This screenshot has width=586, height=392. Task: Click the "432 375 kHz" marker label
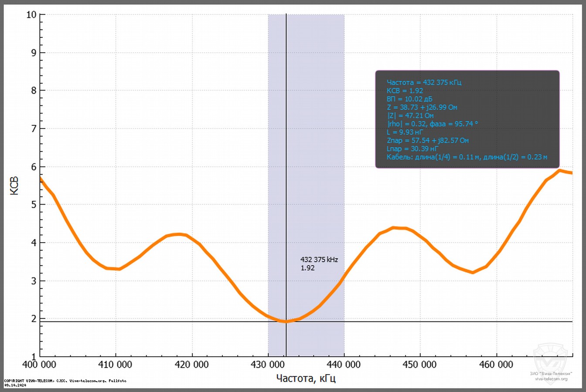tap(319, 260)
